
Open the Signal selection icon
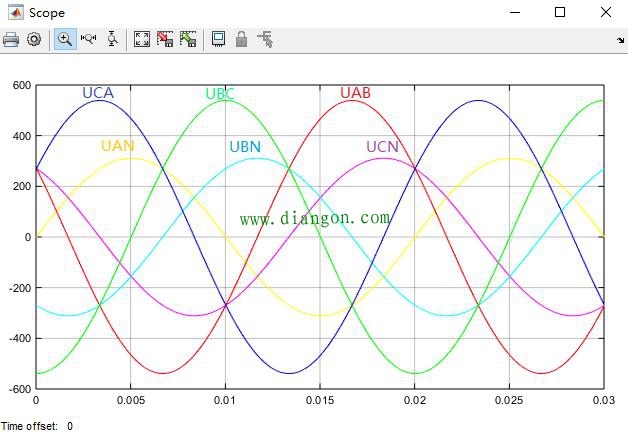pos(265,40)
